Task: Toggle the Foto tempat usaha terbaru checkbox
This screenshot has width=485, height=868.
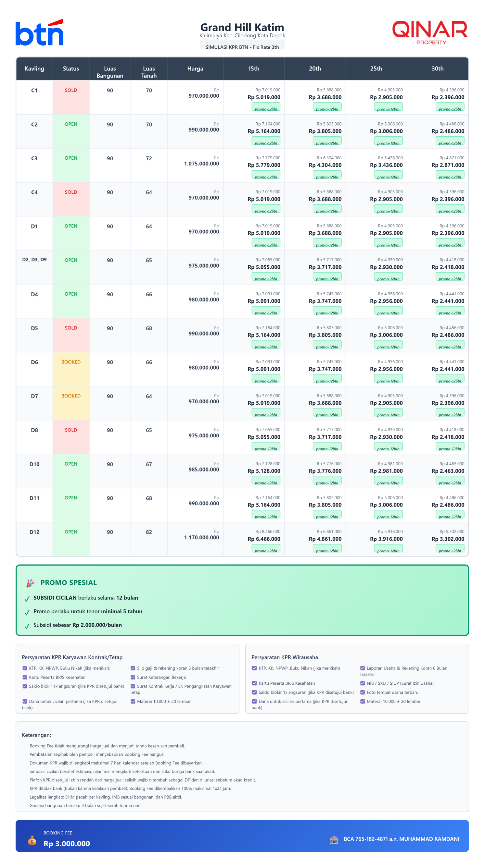Action: click(x=363, y=692)
